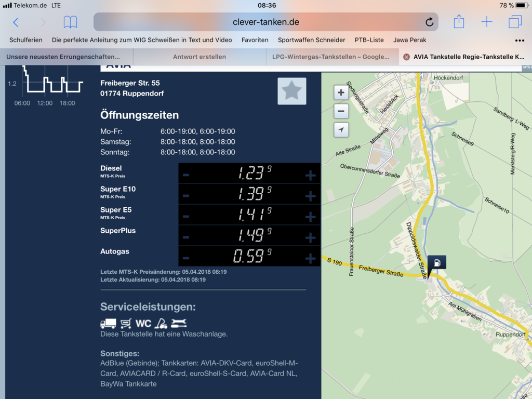Increase the Diesel price

tap(310, 175)
